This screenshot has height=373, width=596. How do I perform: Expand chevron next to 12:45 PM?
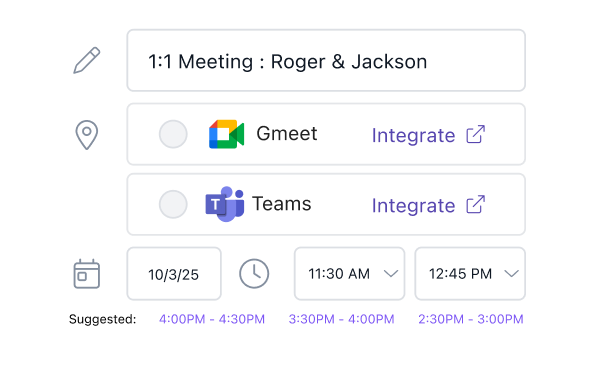512,273
